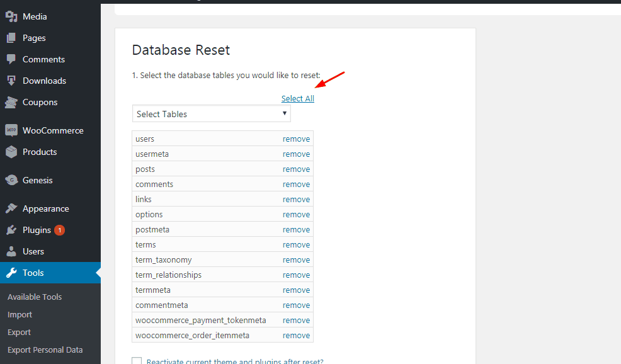Viewport: 621px width, 364px height.
Task: Click the Downloads icon
Action: [x=11, y=81]
